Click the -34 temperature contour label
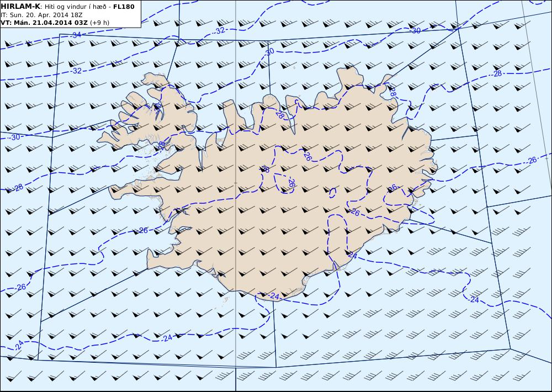This screenshot has width=552, height=392. click(76, 35)
